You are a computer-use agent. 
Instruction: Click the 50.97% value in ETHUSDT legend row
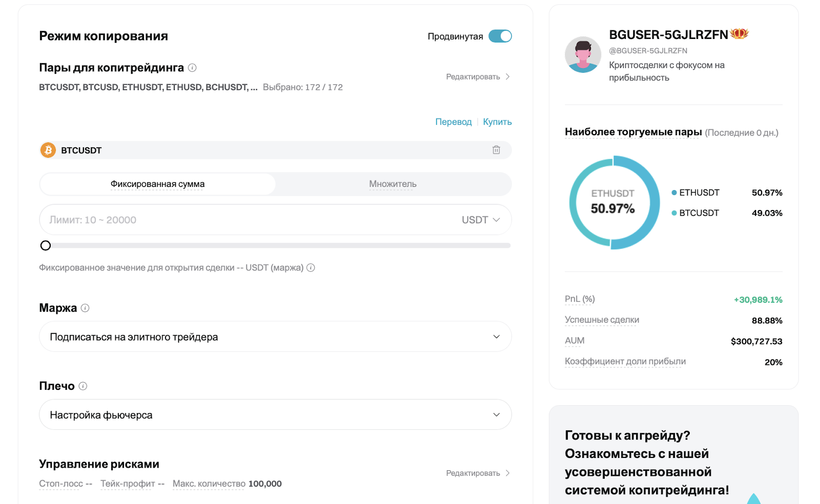[x=767, y=193]
